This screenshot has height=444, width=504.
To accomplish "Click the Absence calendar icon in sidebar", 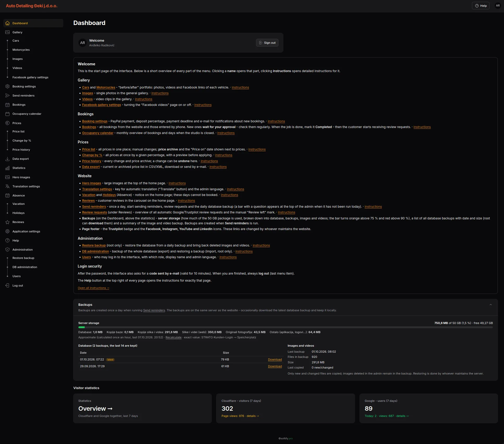I will pos(8,195).
